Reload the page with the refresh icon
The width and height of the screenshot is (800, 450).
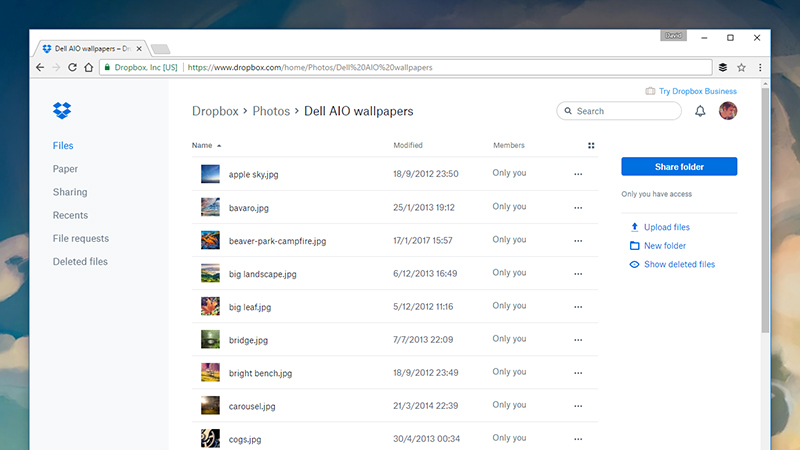(72, 67)
